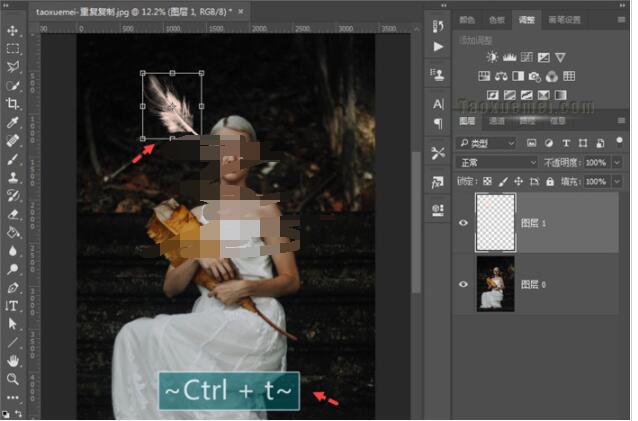638x421 pixels.
Task: Add an Invert adjustment
Action: point(493,95)
